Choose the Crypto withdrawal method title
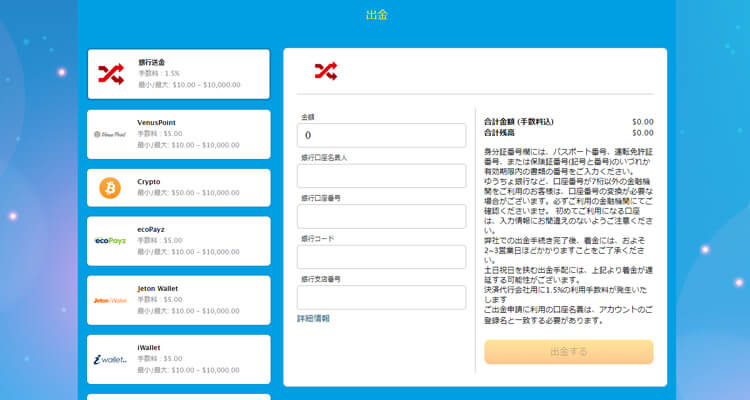Viewport: 750px width, 400px height. [149, 182]
